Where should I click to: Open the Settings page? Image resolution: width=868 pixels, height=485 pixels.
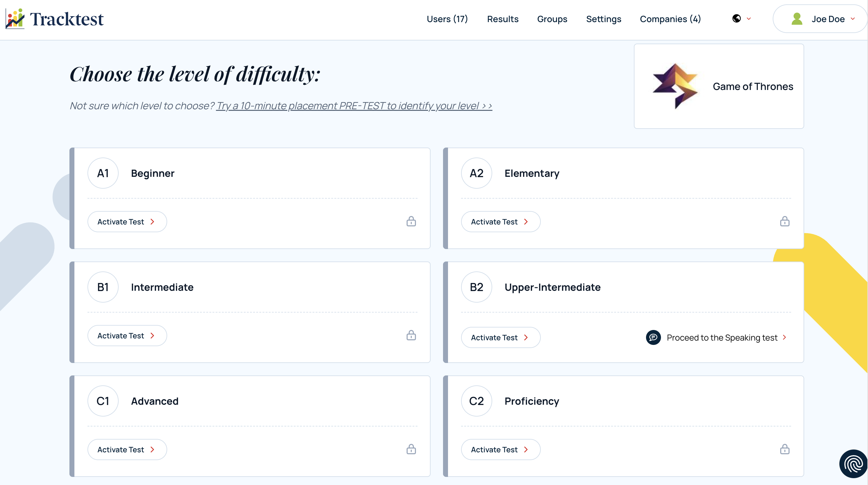tap(603, 19)
